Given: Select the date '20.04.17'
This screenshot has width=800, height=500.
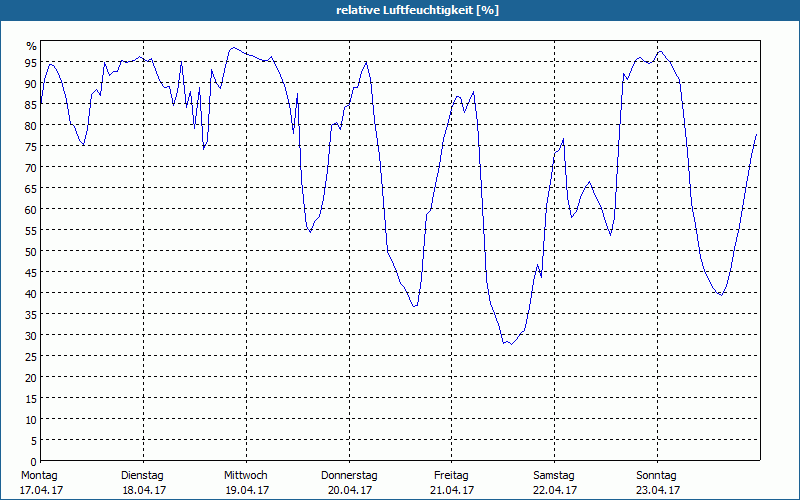Looking at the screenshot, I should coord(350,490).
